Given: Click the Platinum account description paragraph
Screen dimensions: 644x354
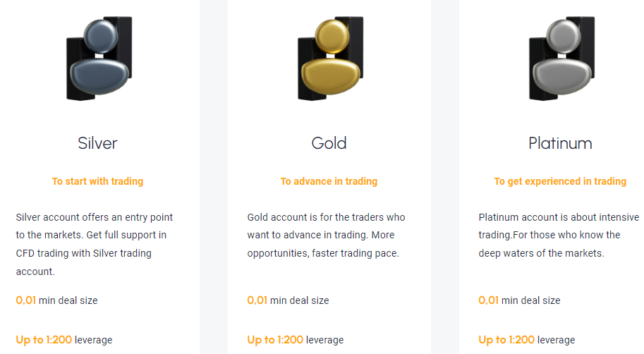Looking at the screenshot, I should (559, 235).
